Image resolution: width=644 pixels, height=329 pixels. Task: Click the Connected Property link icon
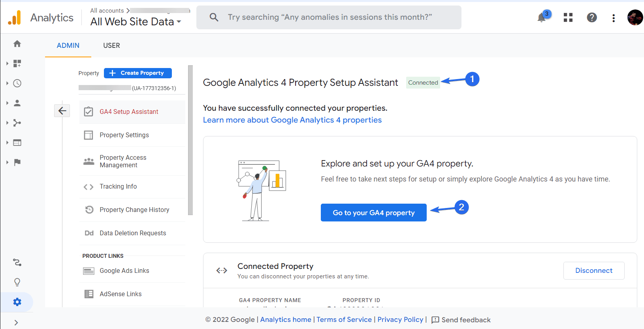tap(222, 270)
